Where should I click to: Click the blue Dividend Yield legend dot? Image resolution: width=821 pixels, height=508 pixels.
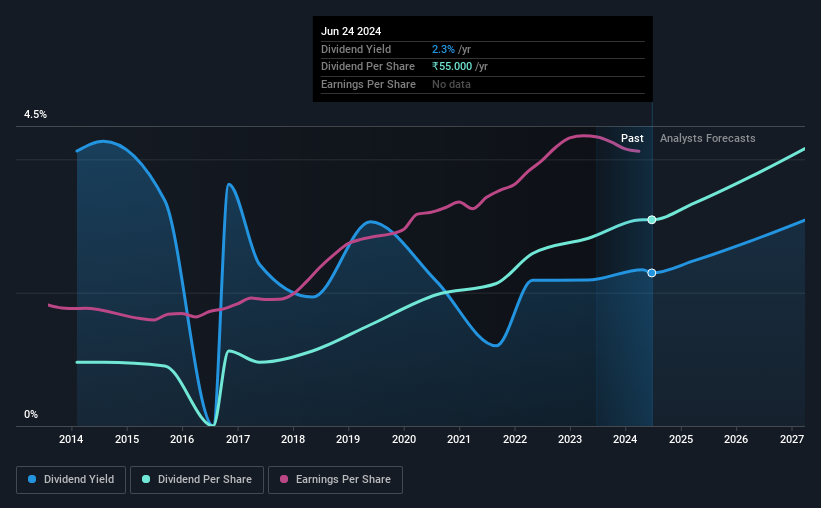tap(32, 479)
